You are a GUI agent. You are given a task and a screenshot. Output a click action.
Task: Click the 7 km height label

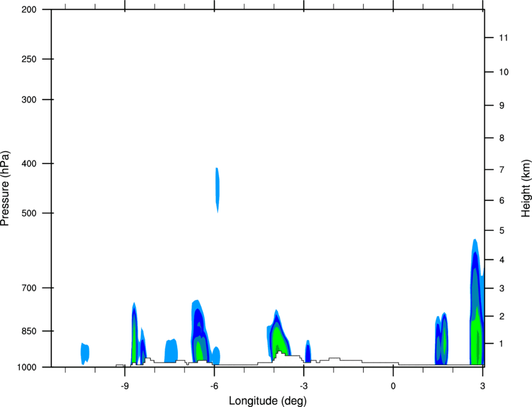(502, 170)
